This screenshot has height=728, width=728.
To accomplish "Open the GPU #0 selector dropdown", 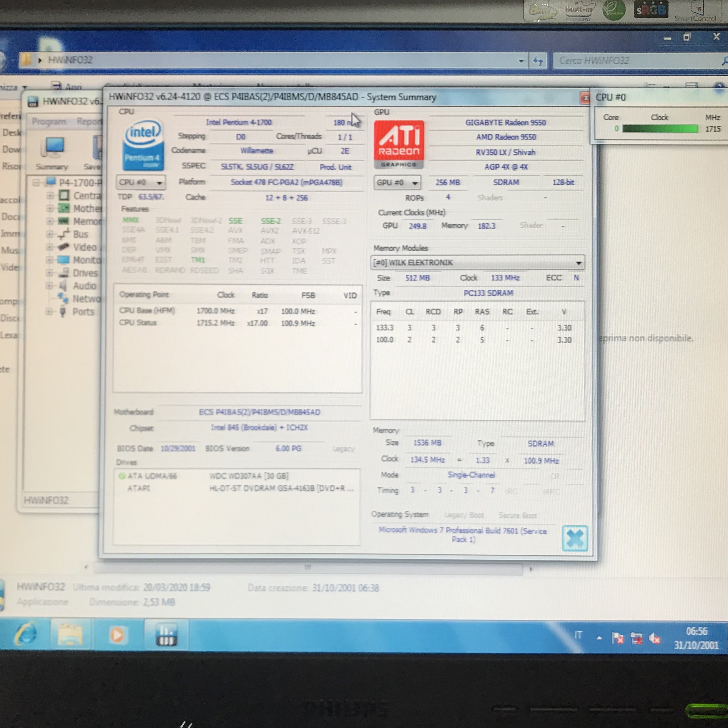I will 397,183.
